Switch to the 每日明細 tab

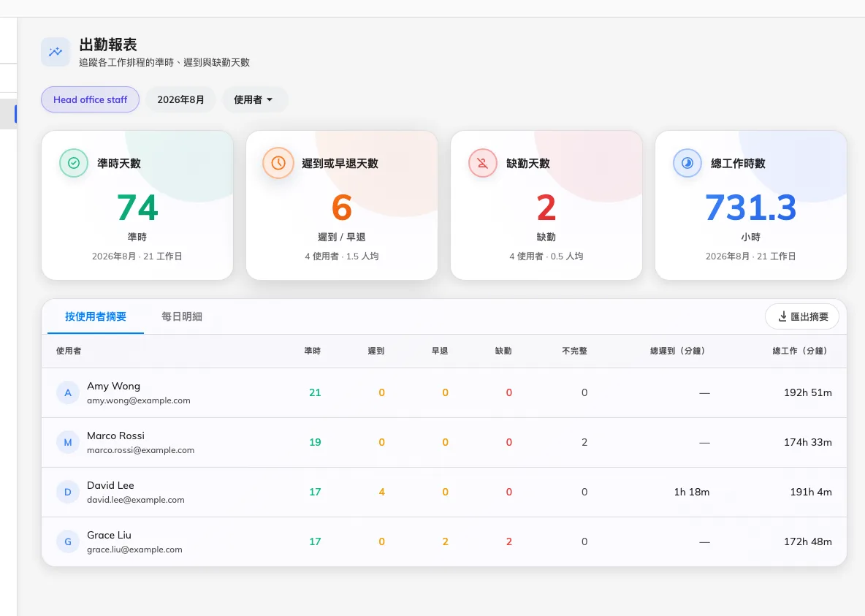[x=181, y=317]
